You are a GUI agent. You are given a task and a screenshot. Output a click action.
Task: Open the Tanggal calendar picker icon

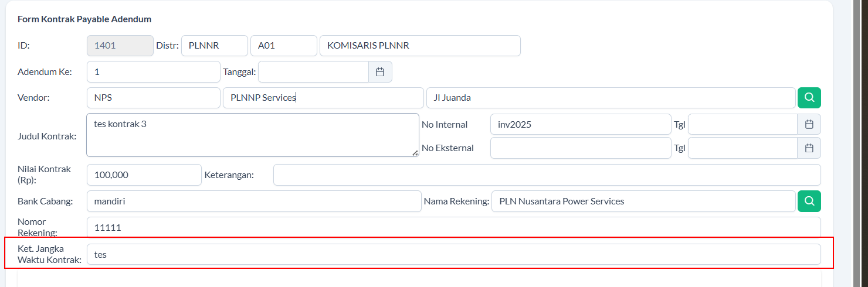click(380, 72)
